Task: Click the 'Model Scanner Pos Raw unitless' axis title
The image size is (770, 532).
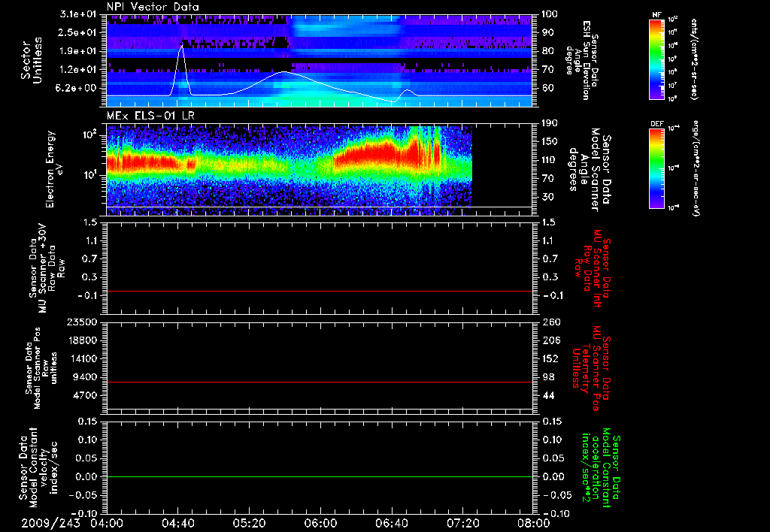Action: 41,368
